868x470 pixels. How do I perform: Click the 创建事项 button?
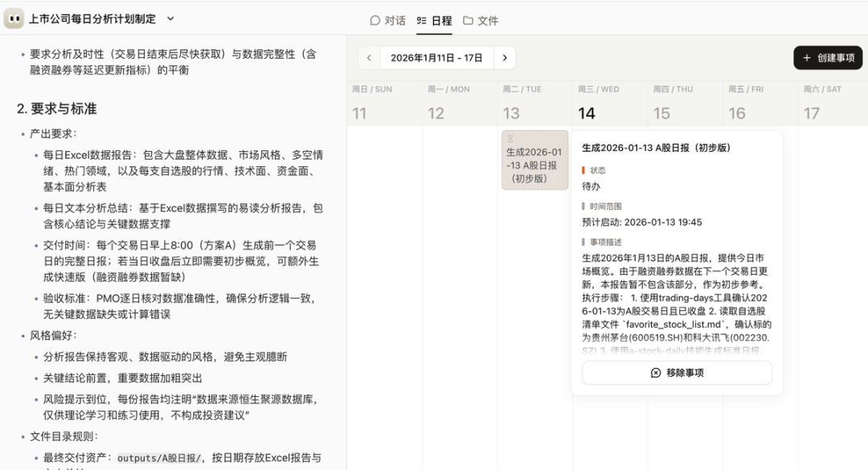point(828,58)
